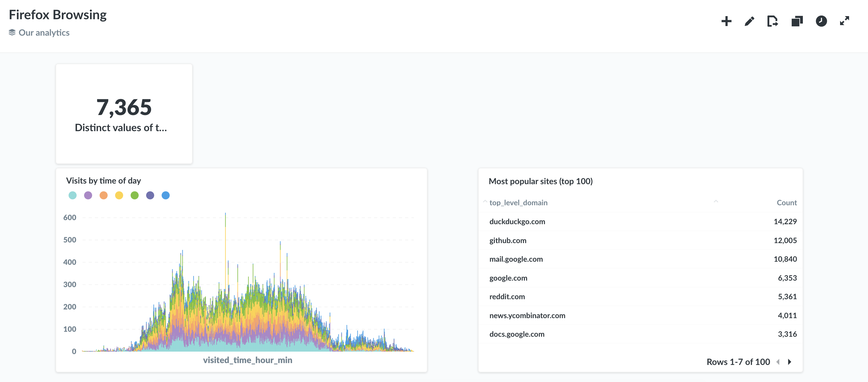This screenshot has height=382, width=868.
Task: Click the Firefox Browsing dashboard title
Action: (x=58, y=15)
